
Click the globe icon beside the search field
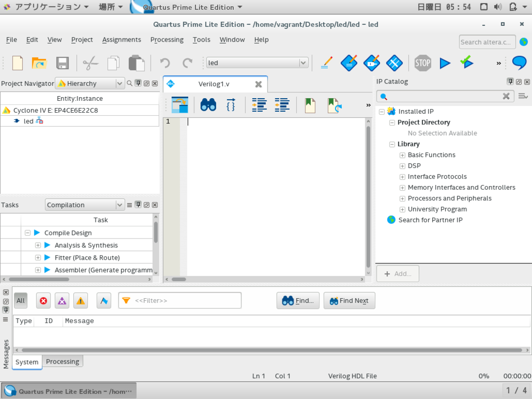click(524, 42)
